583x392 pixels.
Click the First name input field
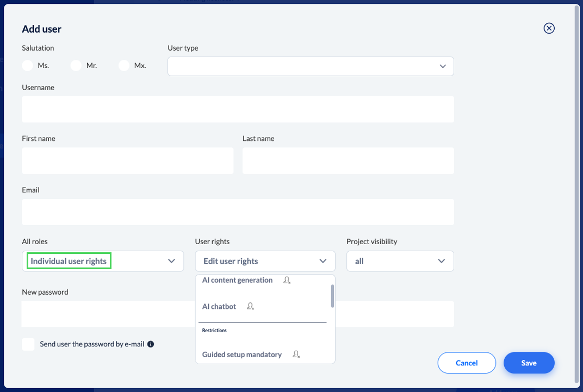tap(127, 160)
